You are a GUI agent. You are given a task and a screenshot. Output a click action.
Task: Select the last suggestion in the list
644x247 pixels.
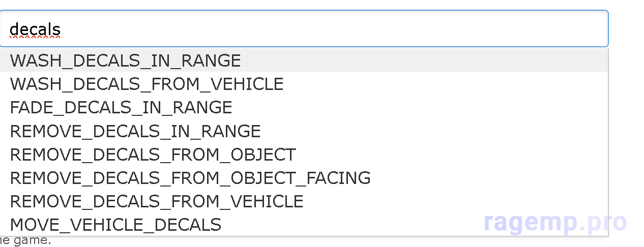tap(115, 225)
